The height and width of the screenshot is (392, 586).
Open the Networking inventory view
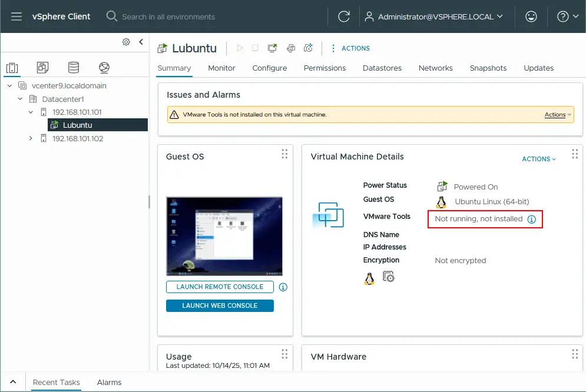tap(104, 68)
